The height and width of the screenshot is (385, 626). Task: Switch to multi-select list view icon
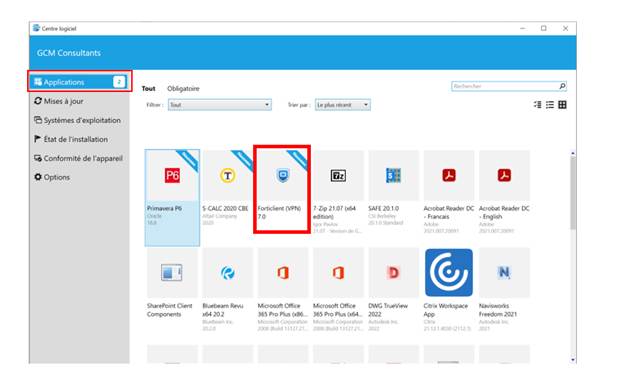(538, 105)
